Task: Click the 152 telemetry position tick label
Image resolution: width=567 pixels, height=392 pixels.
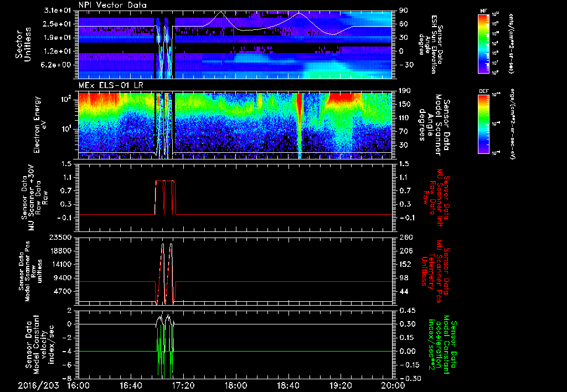Action: pos(405,264)
